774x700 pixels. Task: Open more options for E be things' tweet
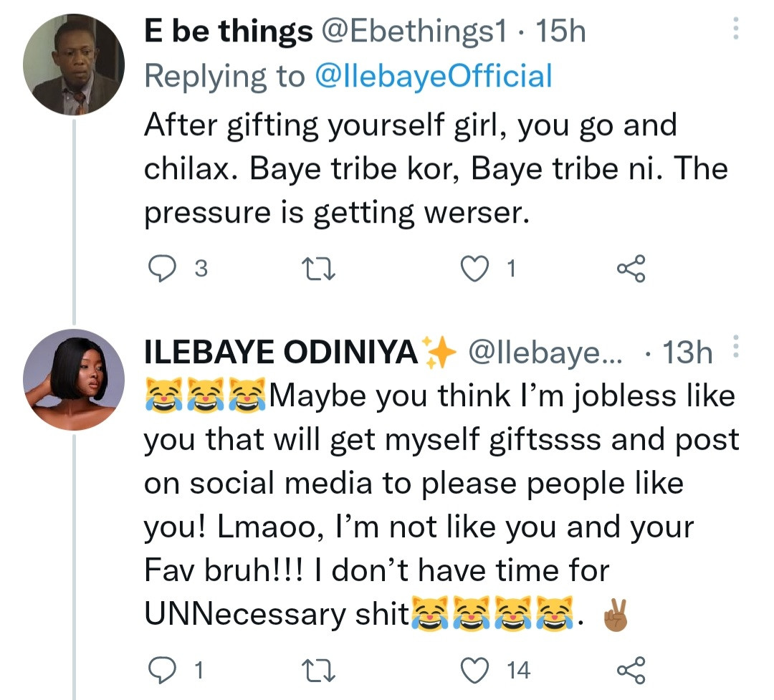coord(735,29)
